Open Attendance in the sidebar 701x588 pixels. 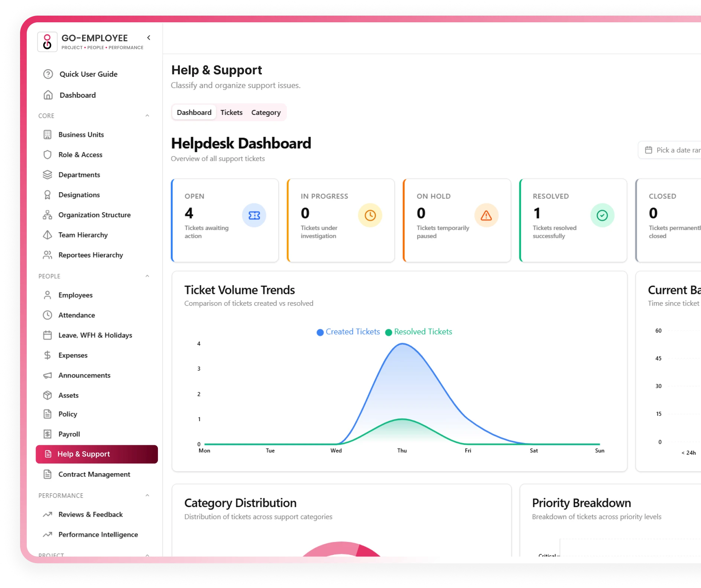[x=97, y=315]
